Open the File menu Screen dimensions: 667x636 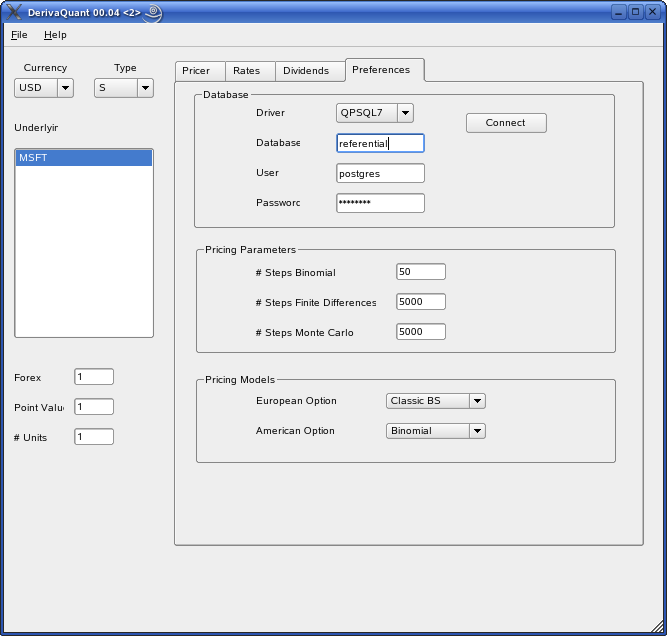click(x=20, y=35)
